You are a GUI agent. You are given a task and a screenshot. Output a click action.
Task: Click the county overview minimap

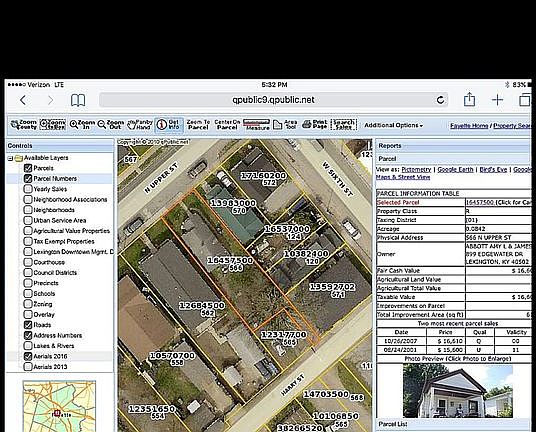[x=59, y=406]
